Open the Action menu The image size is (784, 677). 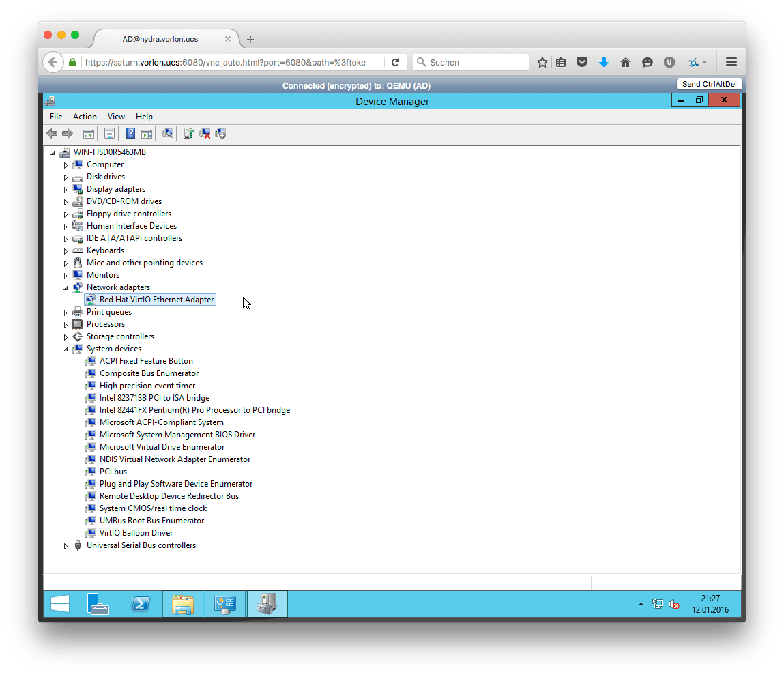coord(85,117)
